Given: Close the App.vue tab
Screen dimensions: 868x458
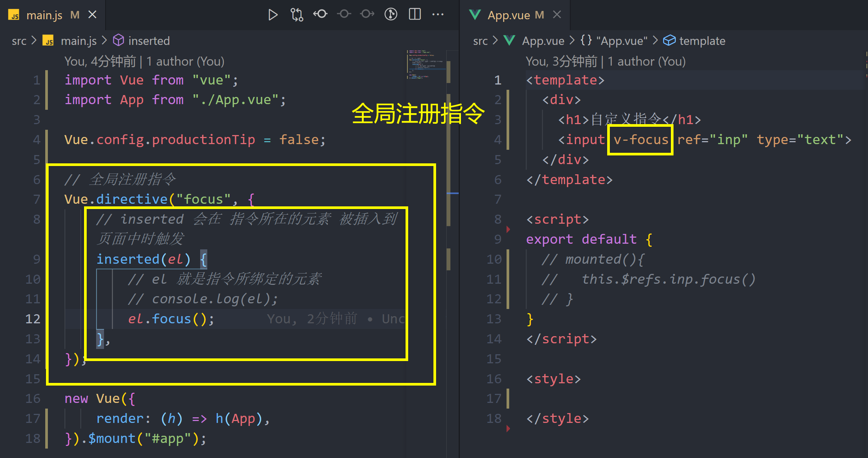Looking at the screenshot, I should click(557, 15).
